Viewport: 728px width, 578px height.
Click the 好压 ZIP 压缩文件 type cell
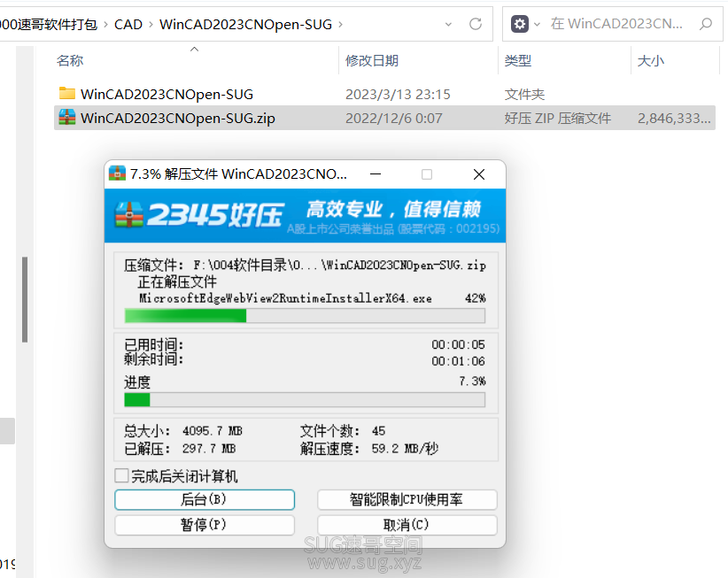pyautogui.click(x=558, y=118)
